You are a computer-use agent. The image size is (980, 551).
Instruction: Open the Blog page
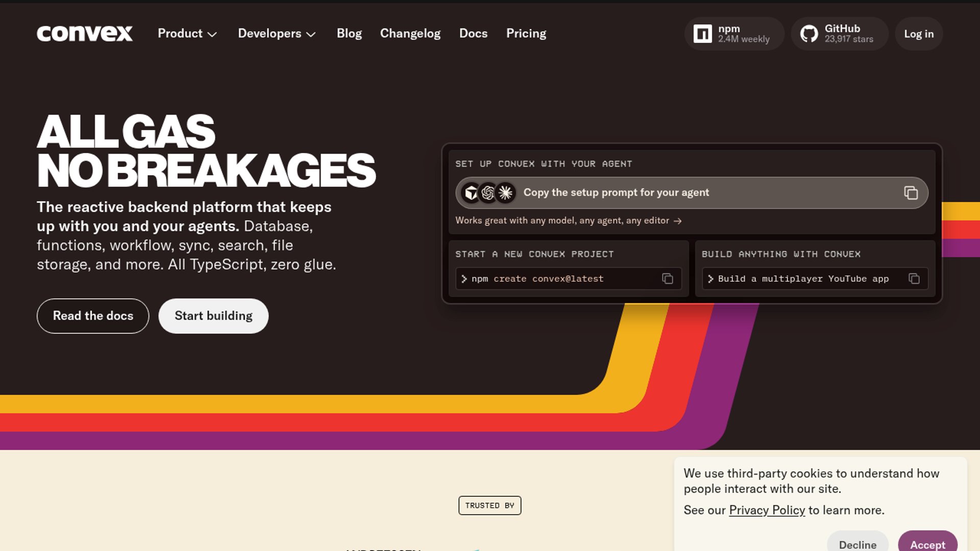(x=349, y=34)
